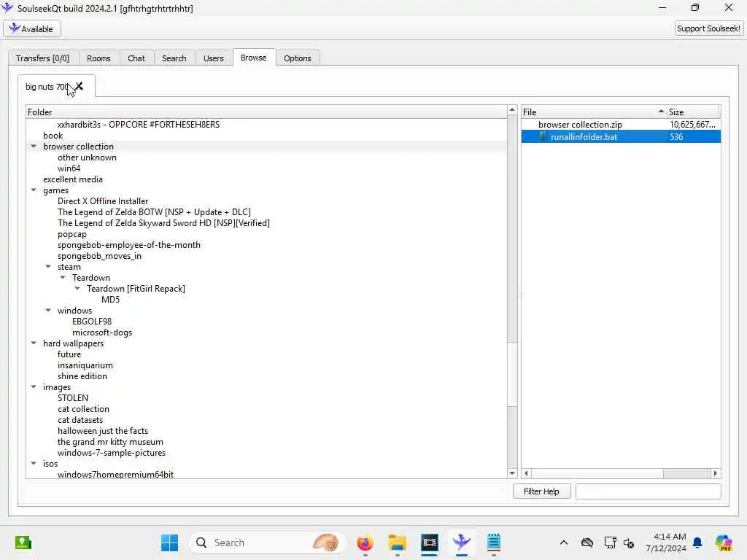Collapse the windows folder arrow
This screenshot has height=560, width=747.
(48, 311)
